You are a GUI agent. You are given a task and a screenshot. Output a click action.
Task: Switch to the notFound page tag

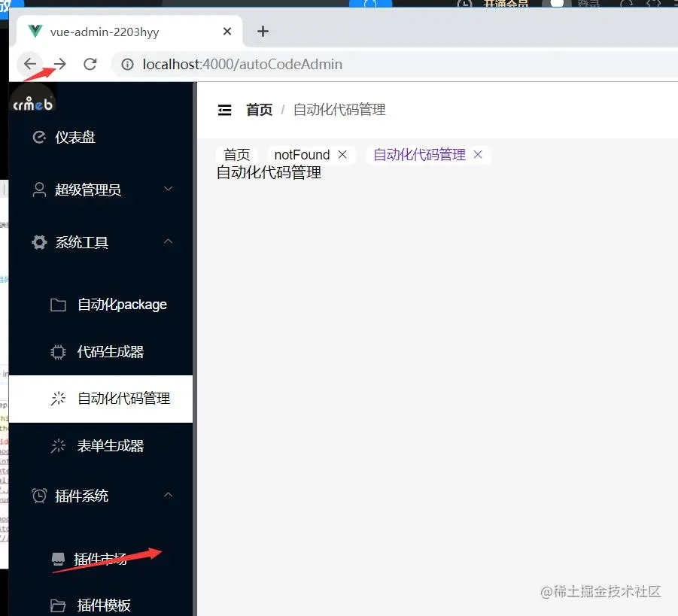303,155
